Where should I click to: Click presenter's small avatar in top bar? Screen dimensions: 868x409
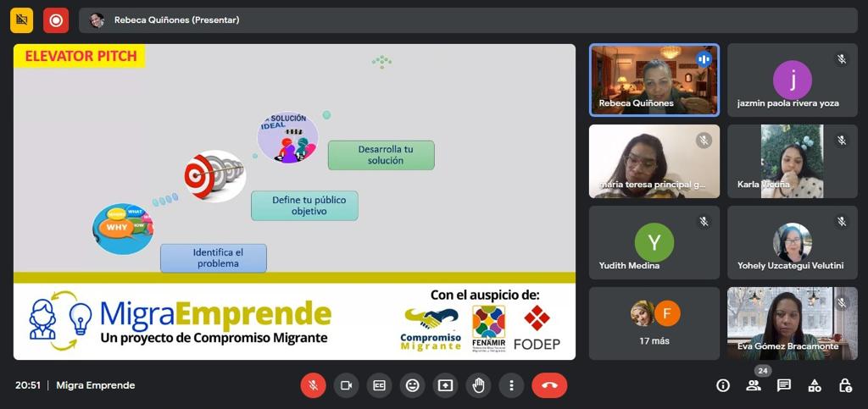[97, 20]
